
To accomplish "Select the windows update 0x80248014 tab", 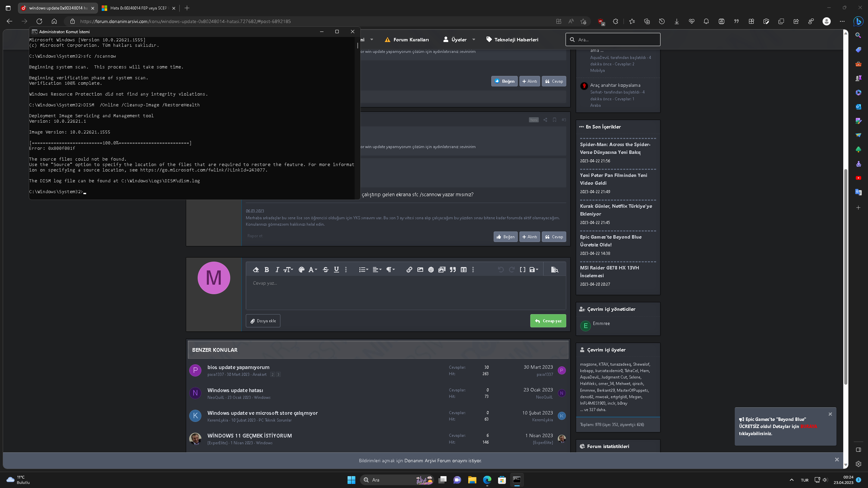I will point(58,8).
